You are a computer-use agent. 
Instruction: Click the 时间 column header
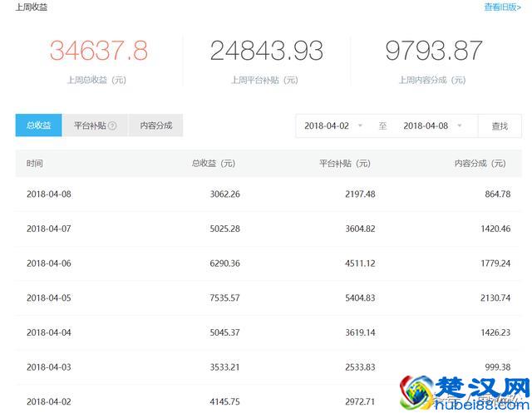[35, 164]
